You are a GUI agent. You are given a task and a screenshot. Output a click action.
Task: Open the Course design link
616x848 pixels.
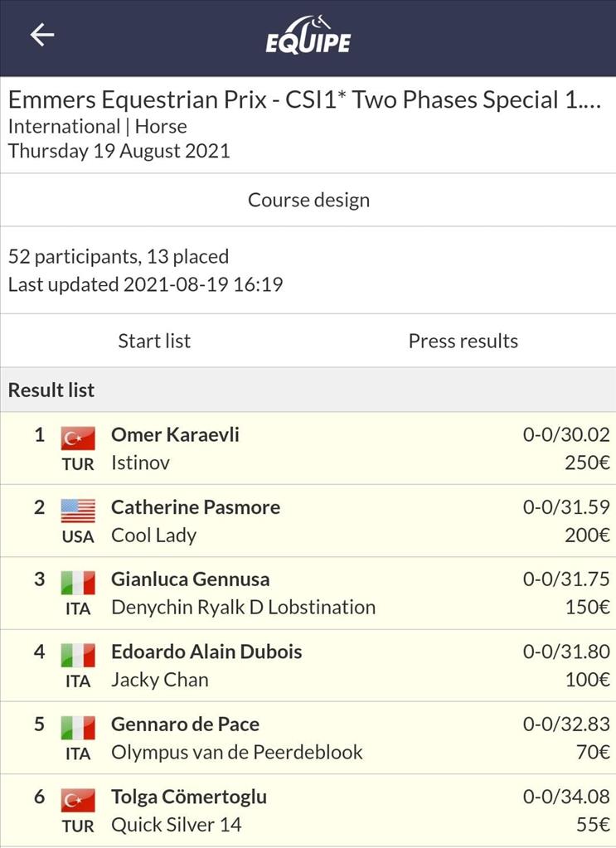(x=308, y=200)
